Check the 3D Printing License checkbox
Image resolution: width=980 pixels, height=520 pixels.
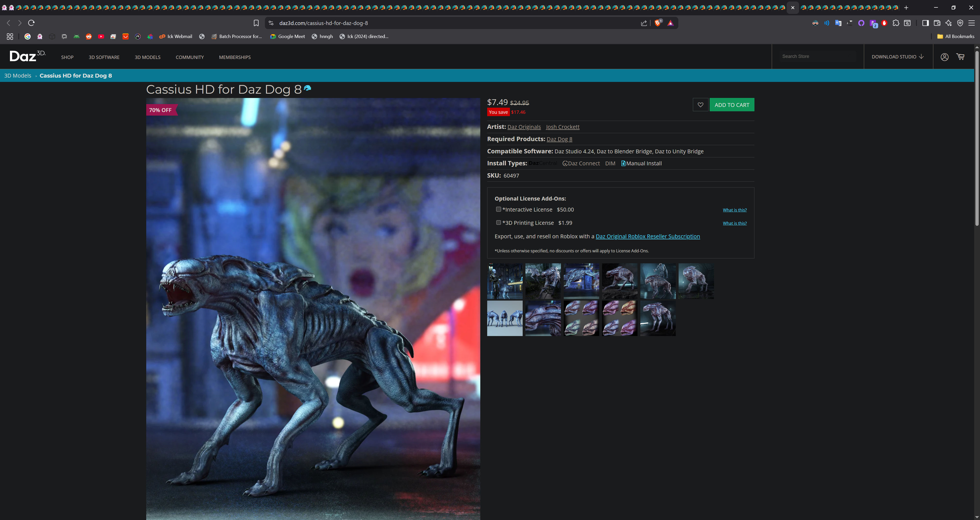[x=498, y=222]
